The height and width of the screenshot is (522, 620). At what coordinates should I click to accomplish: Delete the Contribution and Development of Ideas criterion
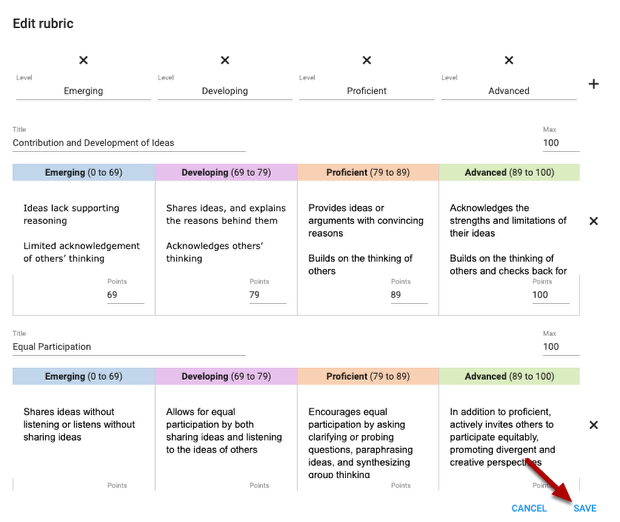tap(593, 221)
